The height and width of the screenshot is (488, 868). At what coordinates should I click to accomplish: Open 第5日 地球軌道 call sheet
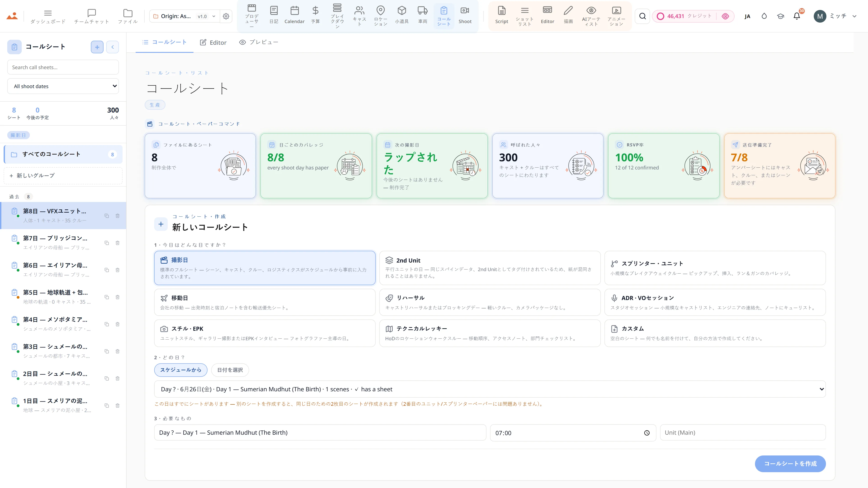click(63, 297)
